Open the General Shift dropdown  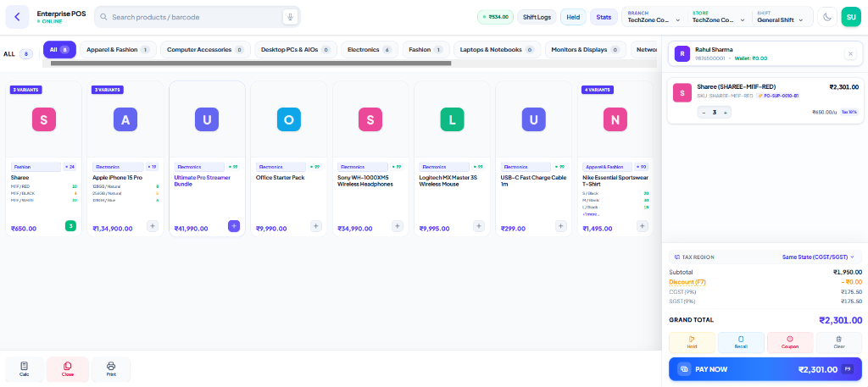coord(781,17)
